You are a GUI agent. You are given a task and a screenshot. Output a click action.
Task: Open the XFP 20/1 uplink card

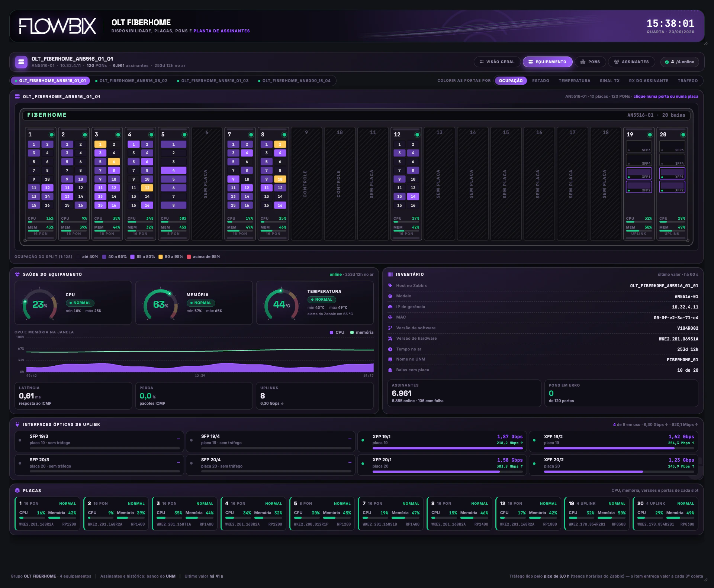442,465
